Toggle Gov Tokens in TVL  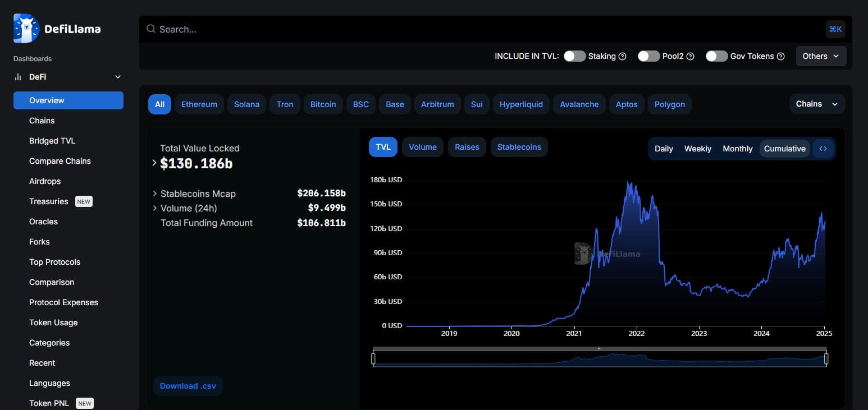716,56
